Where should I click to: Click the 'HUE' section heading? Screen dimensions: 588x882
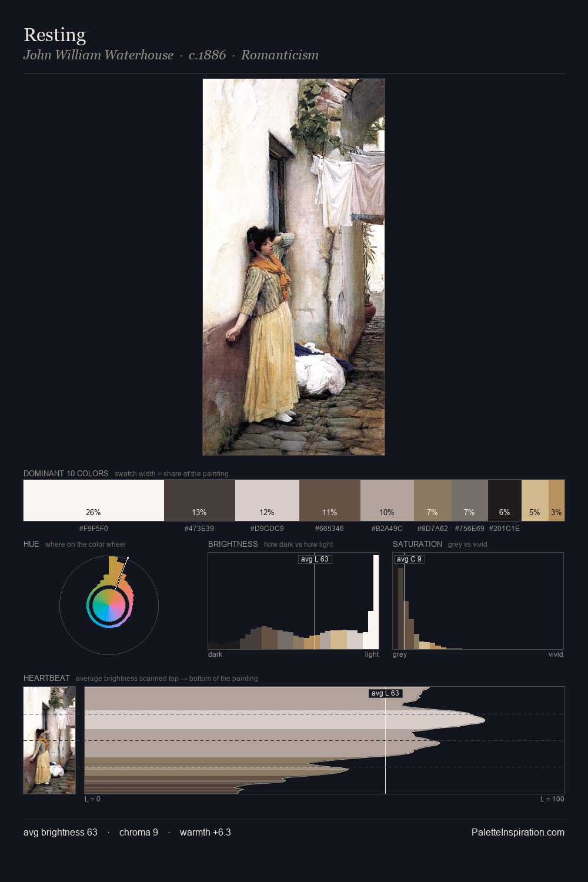click(x=31, y=544)
